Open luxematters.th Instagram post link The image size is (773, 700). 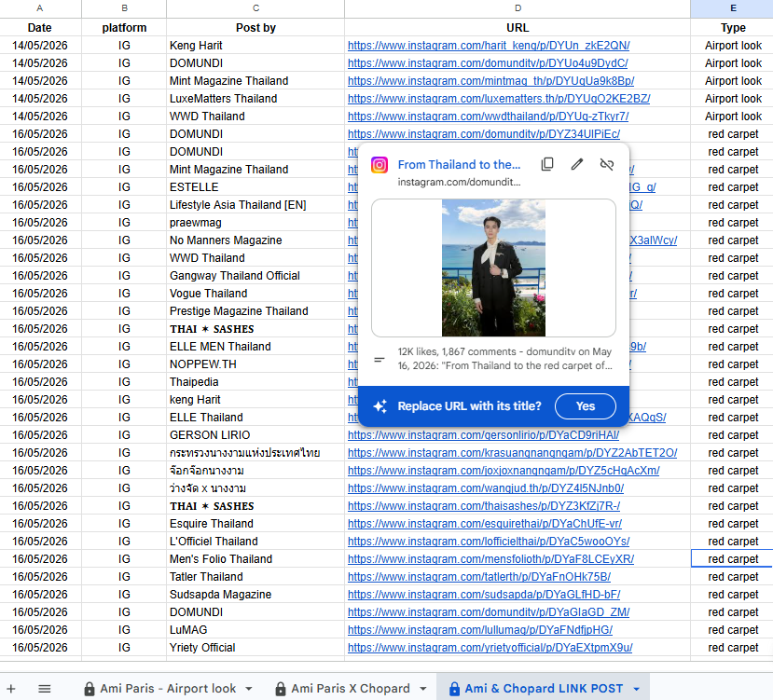[x=499, y=99]
